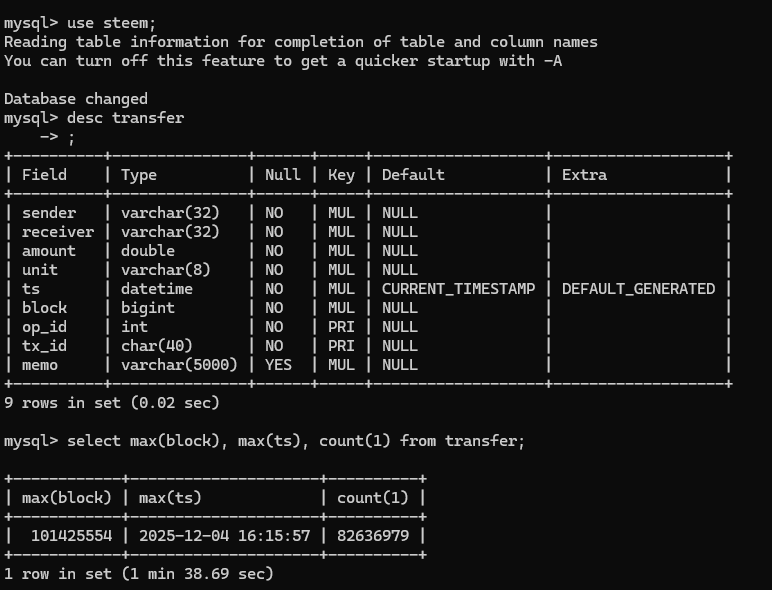Click the 'Field' column header
Image resolution: width=772 pixels, height=590 pixels.
click(44, 175)
